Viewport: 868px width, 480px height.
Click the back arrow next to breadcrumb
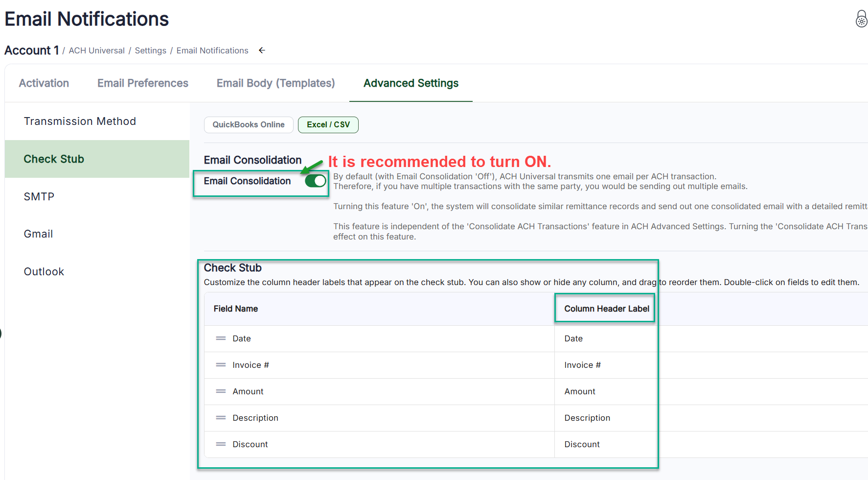262,50
